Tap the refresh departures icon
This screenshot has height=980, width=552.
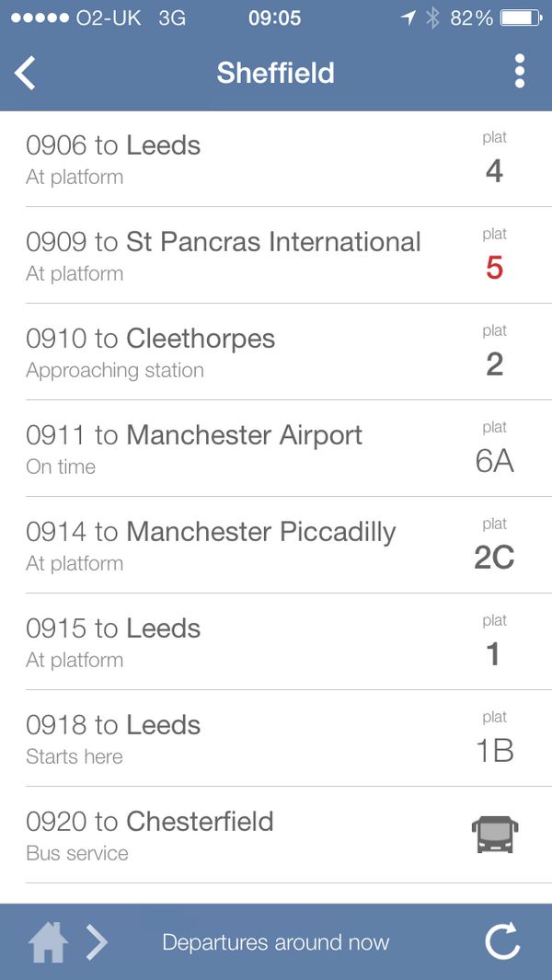click(502, 941)
